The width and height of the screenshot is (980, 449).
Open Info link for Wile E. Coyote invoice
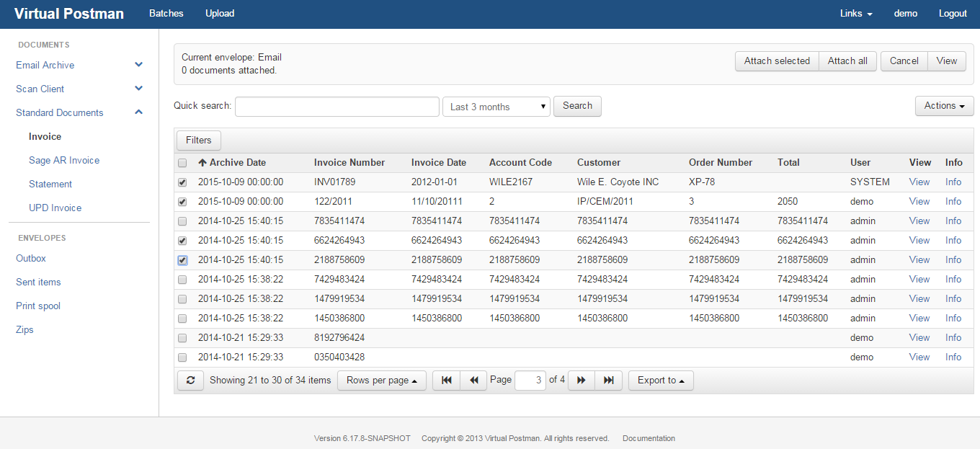tap(953, 182)
